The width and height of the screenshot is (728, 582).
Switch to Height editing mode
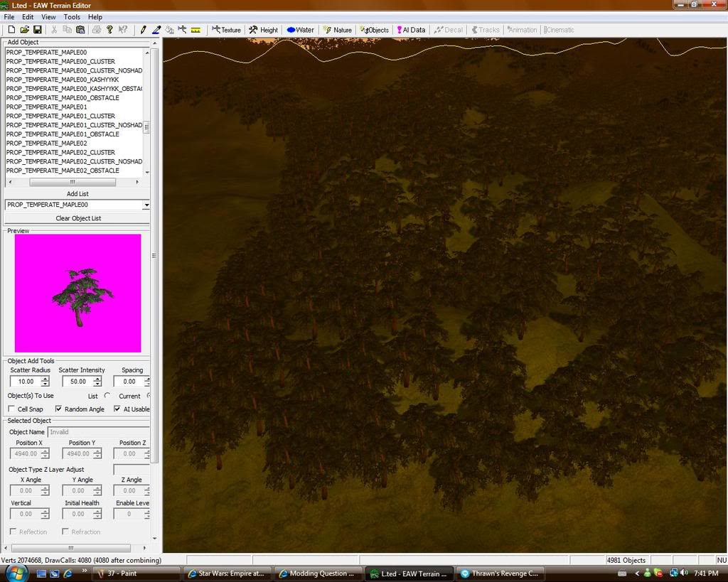tap(263, 30)
